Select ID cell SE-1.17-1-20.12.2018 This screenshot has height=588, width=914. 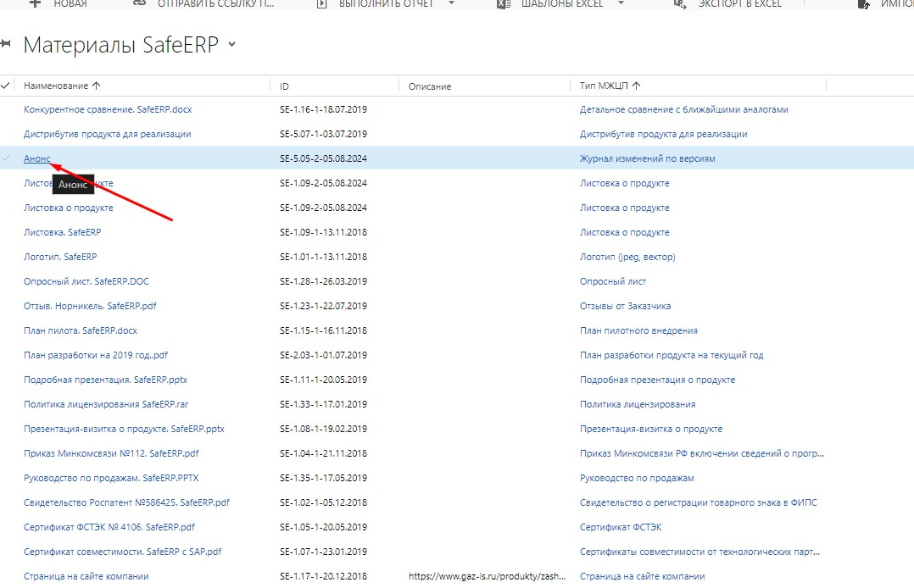point(324,576)
